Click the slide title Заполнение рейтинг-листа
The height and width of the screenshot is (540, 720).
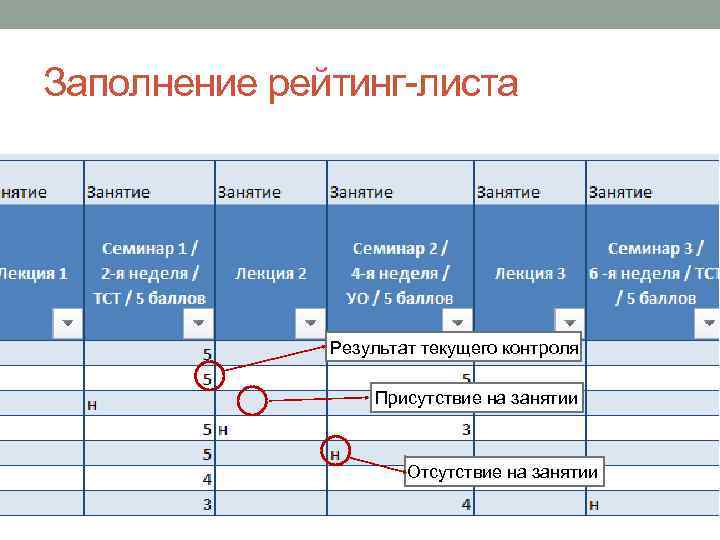pos(281,83)
